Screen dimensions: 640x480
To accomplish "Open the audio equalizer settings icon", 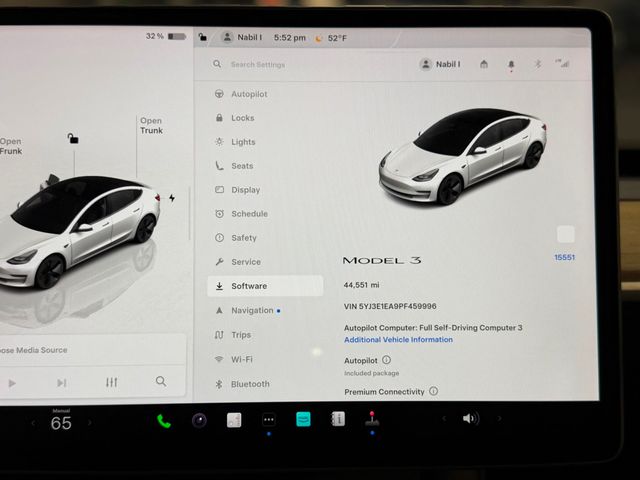I will point(111,382).
